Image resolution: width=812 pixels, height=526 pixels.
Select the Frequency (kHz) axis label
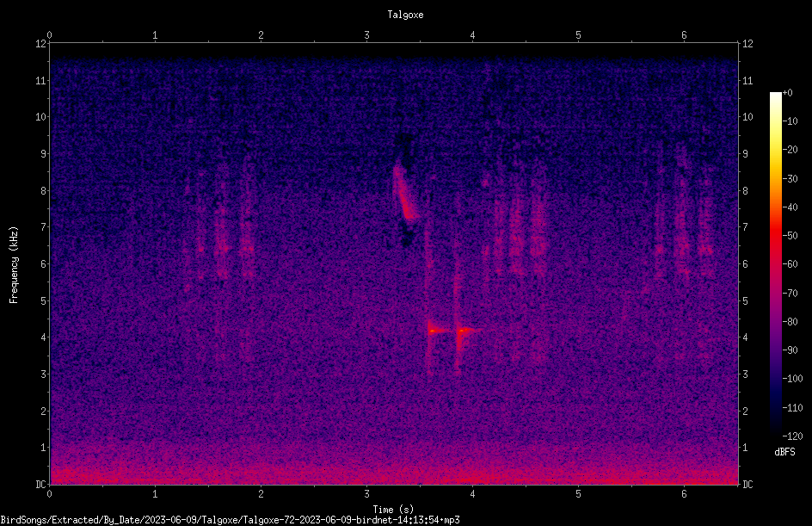click(14, 265)
